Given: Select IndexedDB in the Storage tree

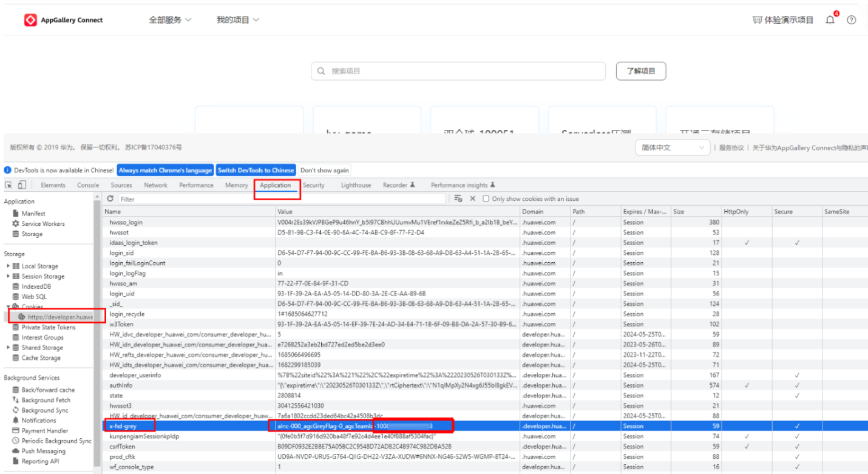Looking at the screenshot, I should pos(32,286).
